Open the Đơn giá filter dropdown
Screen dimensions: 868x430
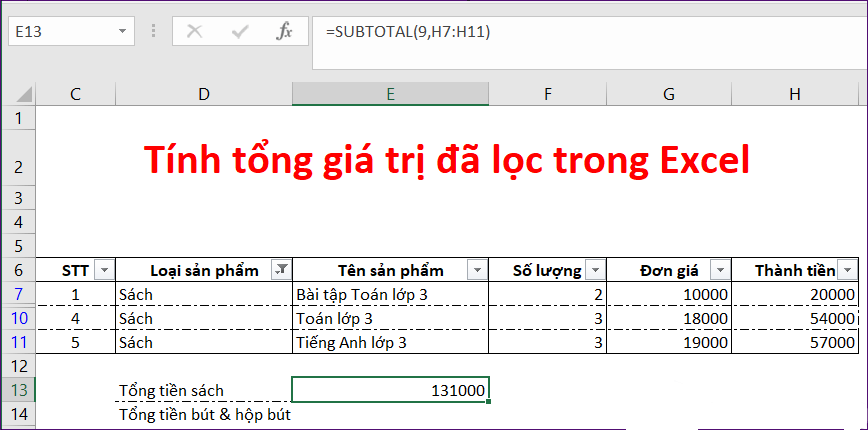[720, 270]
